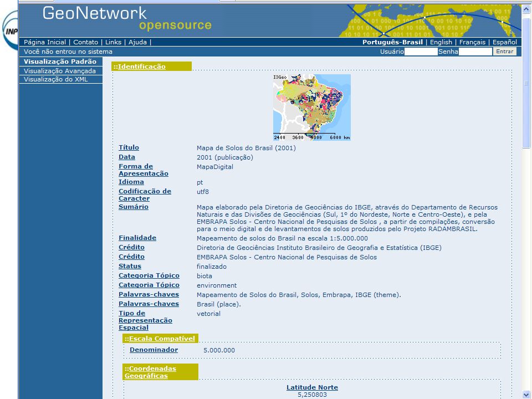Screen dimensions: 532x399
Task: Switch language to Español
Action: click(x=504, y=42)
